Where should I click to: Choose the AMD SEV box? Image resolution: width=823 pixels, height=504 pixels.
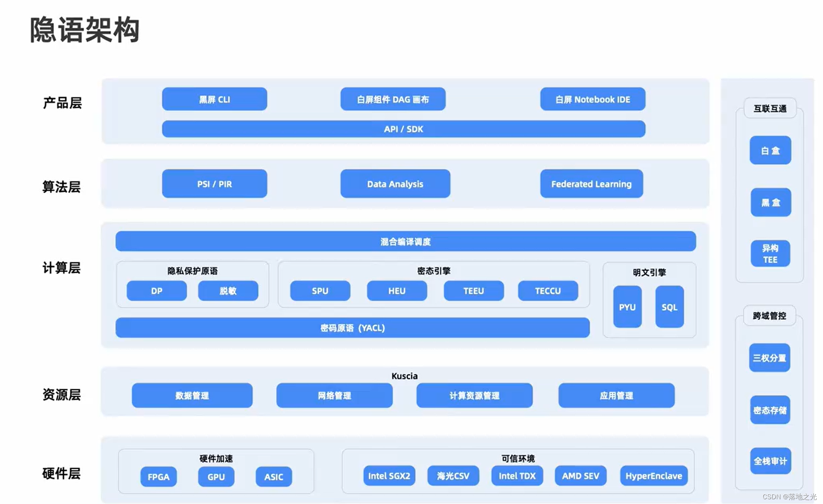click(x=581, y=475)
